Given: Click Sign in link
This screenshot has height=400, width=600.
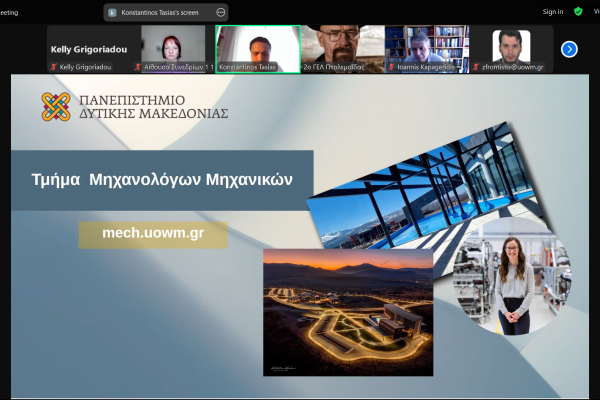Looking at the screenshot, I should (553, 11).
